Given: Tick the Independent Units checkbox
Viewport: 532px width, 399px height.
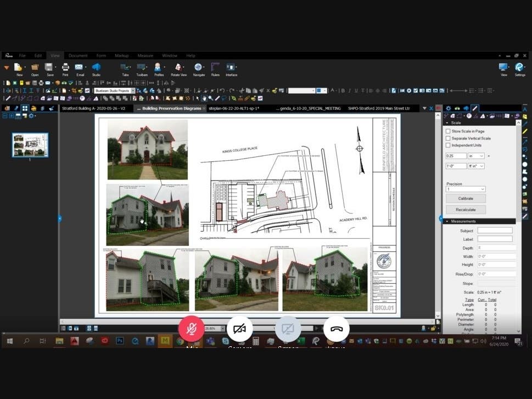Looking at the screenshot, I should pyautogui.click(x=448, y=145).
